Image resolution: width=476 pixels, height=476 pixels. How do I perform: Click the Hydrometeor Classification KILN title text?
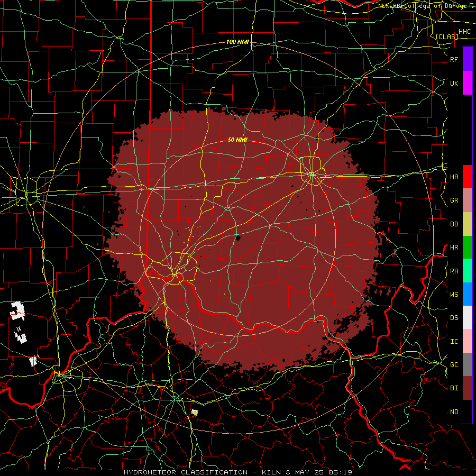click(x=238, y=472)
